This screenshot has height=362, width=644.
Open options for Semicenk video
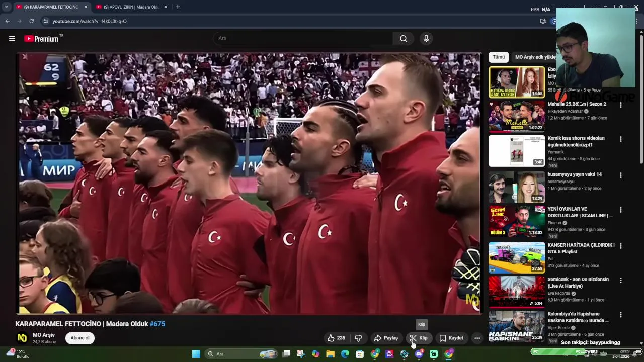point(621,280)
